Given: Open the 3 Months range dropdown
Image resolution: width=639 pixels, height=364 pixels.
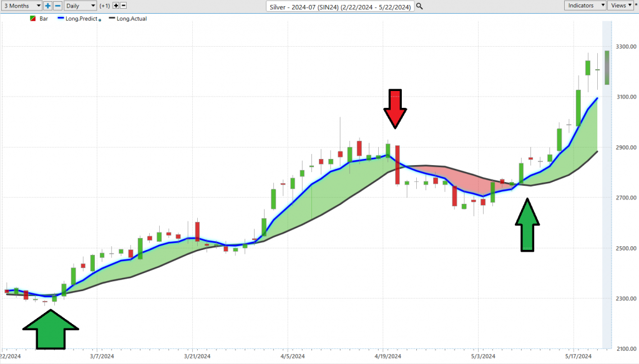Looking at the screenshot, I should [21, 6].
